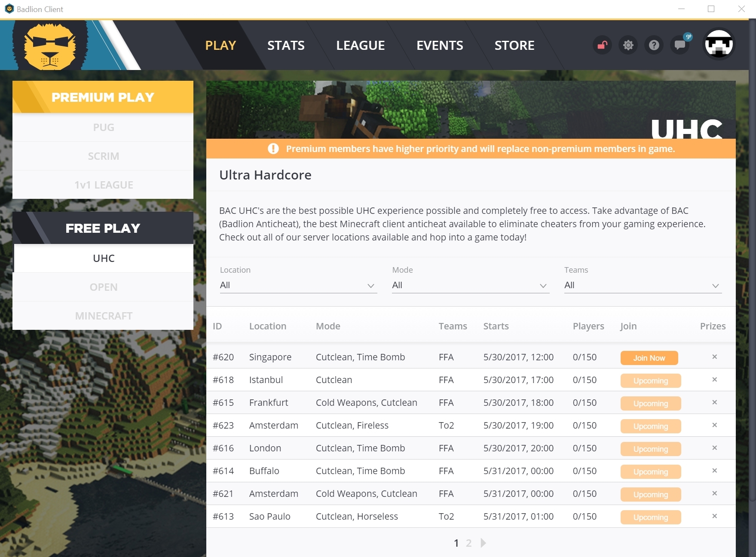The image size is (756, 557).
Task: Expand the Teams filter dropdown
Action: click(x=643, y=285)
